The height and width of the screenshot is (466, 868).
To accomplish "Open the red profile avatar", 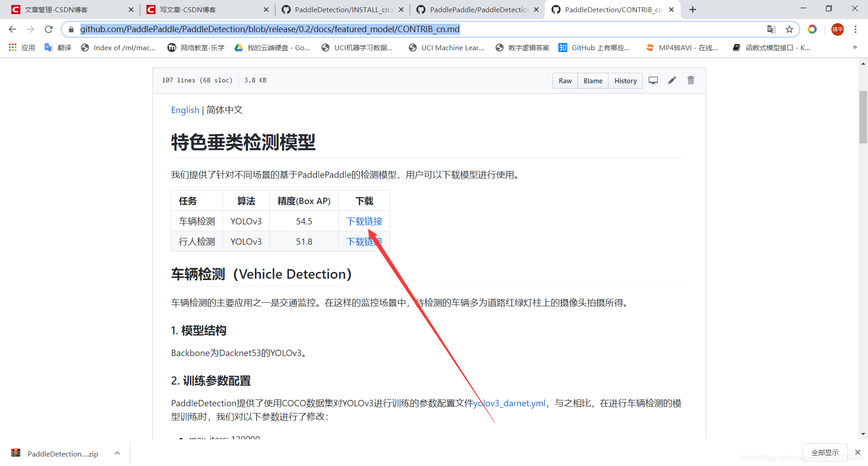I will pos(837,29).
